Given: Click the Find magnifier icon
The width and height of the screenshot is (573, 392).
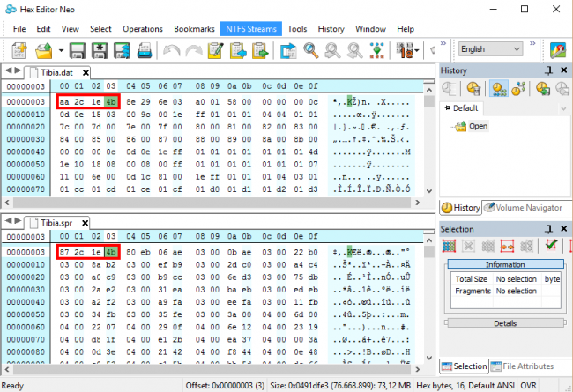Looking at the screenshot, I should click(310, 50).
